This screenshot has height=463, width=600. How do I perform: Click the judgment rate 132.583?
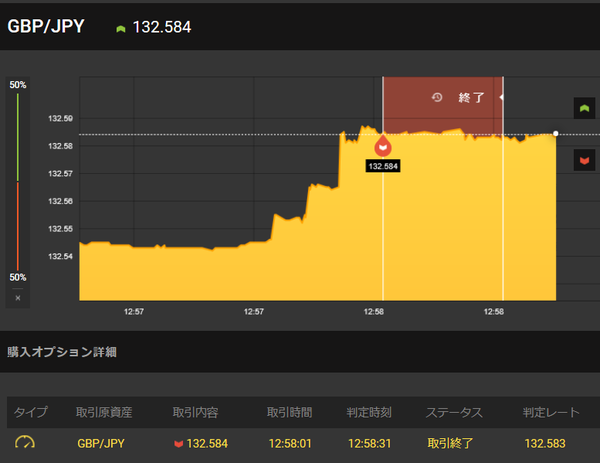pos(545,443)
